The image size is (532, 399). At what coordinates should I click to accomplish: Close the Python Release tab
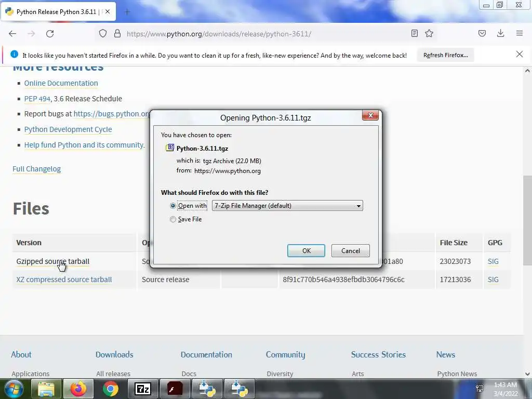click(108, 11)
